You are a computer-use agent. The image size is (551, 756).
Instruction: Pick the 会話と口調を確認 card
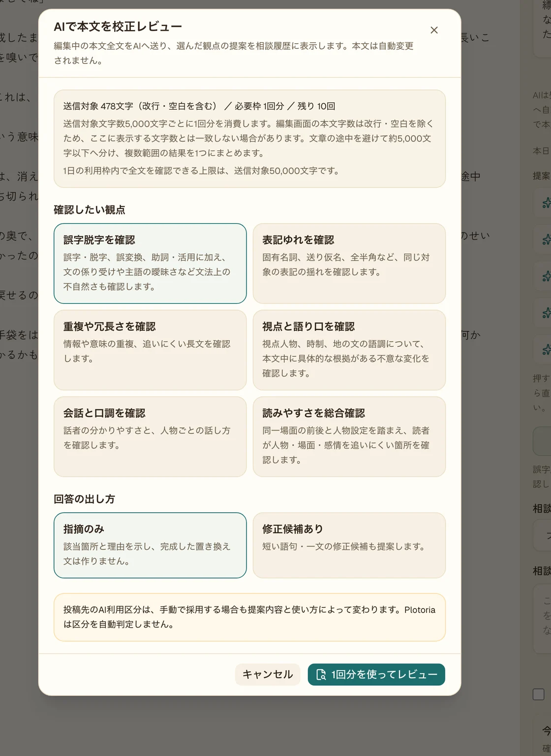[x=150, y=436]
